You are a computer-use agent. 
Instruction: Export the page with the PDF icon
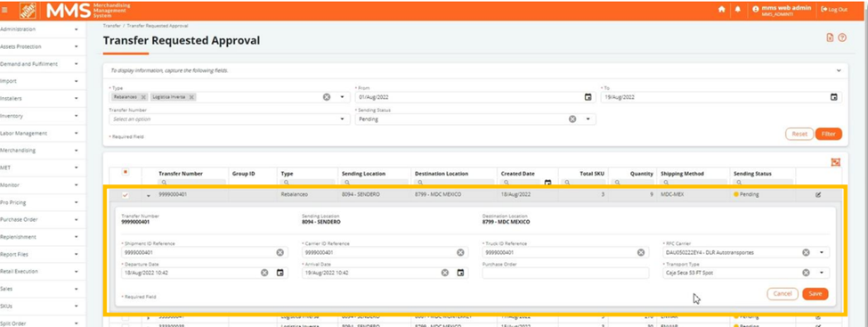[830, 37]
